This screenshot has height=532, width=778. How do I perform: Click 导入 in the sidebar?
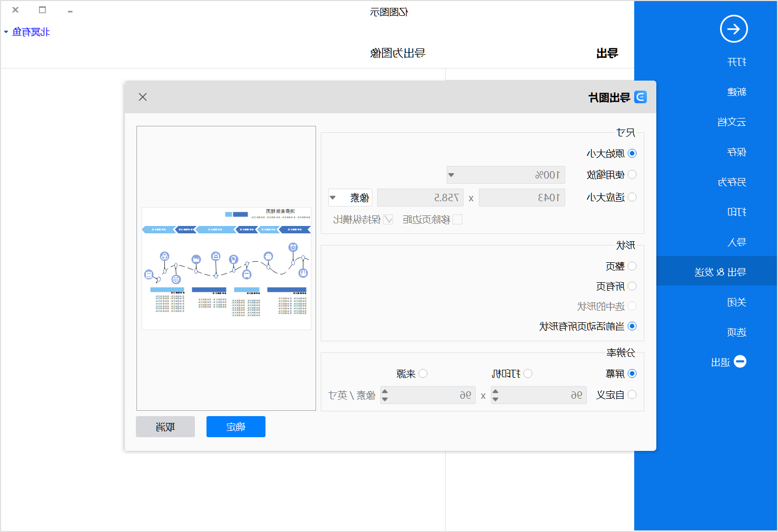(736, 242)
